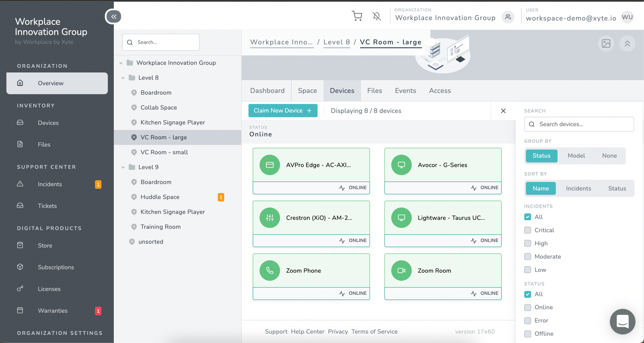Collapse the banner with the double up-chevron
This screenshot has height=343, width=644.
pyautogui.click(x=627, y=44)
